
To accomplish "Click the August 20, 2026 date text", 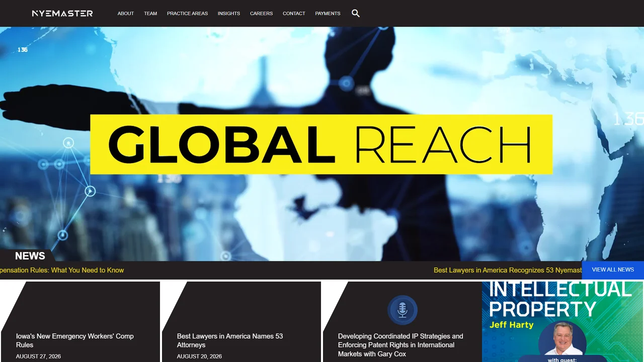I will point(199,356).
